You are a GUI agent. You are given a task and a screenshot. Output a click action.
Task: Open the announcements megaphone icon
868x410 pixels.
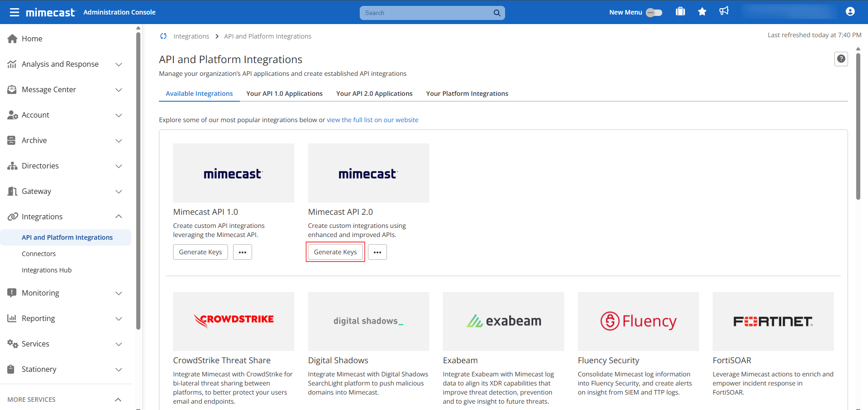724,11
